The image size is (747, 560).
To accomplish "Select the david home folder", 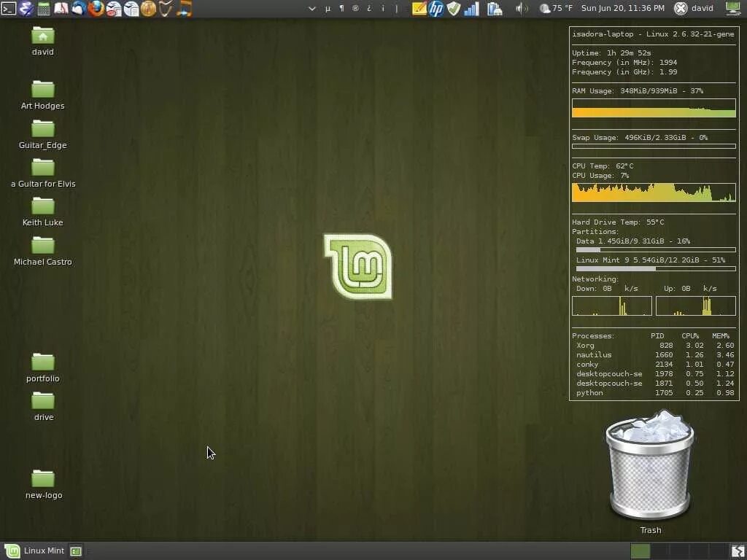I will click(43, 41).
